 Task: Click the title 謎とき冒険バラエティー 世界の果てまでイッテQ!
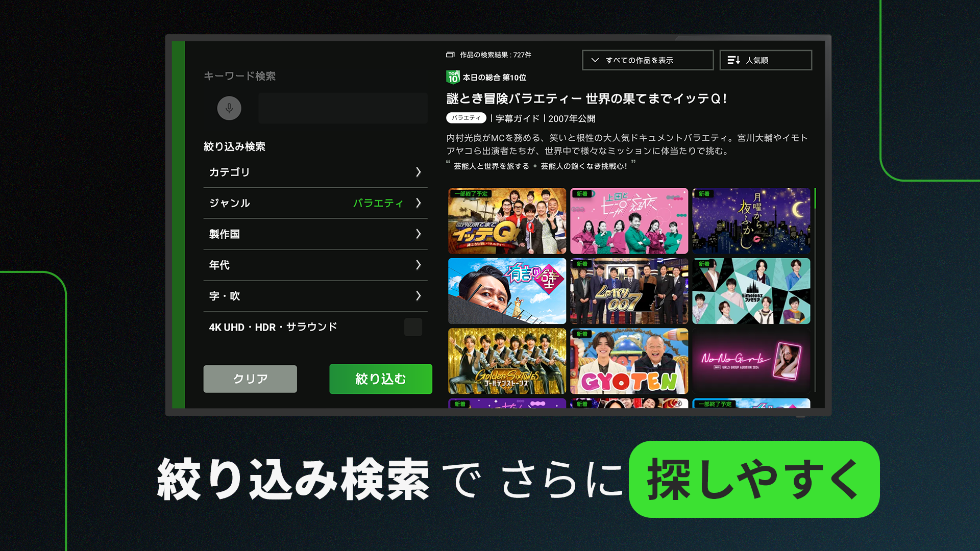point(586,98)
